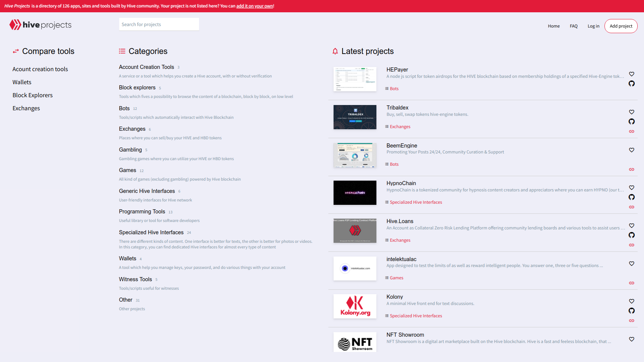The width and height of the screenshot is (644, 362).
Task: Open Tribaldex GitHub icon
Action: point(632,121)
